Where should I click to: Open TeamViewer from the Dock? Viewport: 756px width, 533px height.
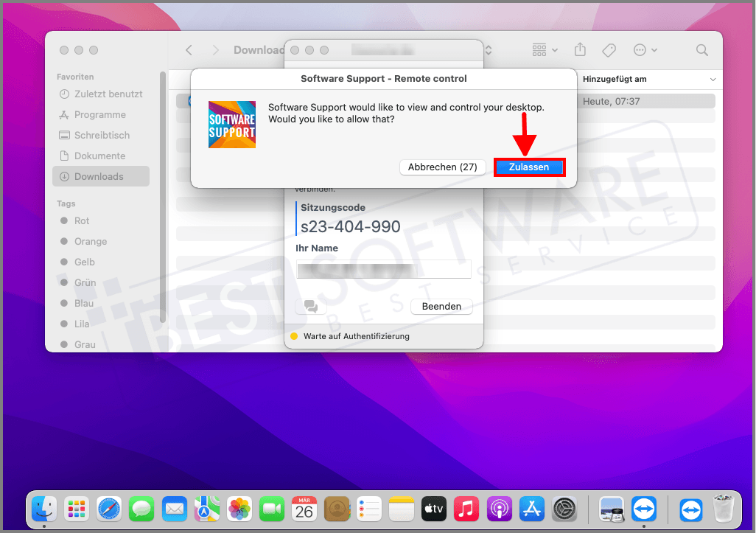(x=644, y=509)
